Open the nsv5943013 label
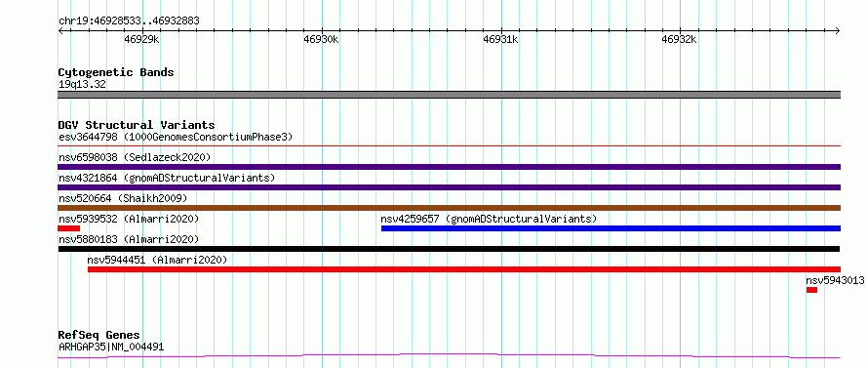 pyautogui.click(x=835, y=280)
